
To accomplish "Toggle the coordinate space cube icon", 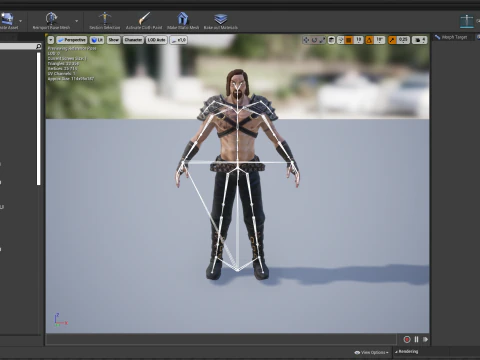I will (331, 40).
